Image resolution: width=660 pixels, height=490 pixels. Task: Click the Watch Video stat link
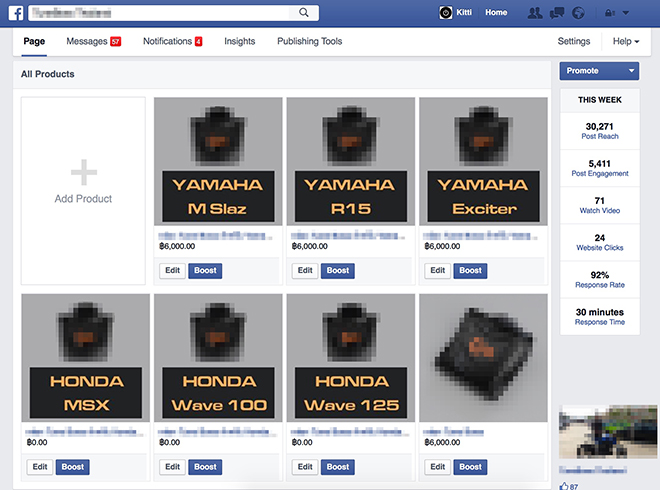click(x=600, y=210)
